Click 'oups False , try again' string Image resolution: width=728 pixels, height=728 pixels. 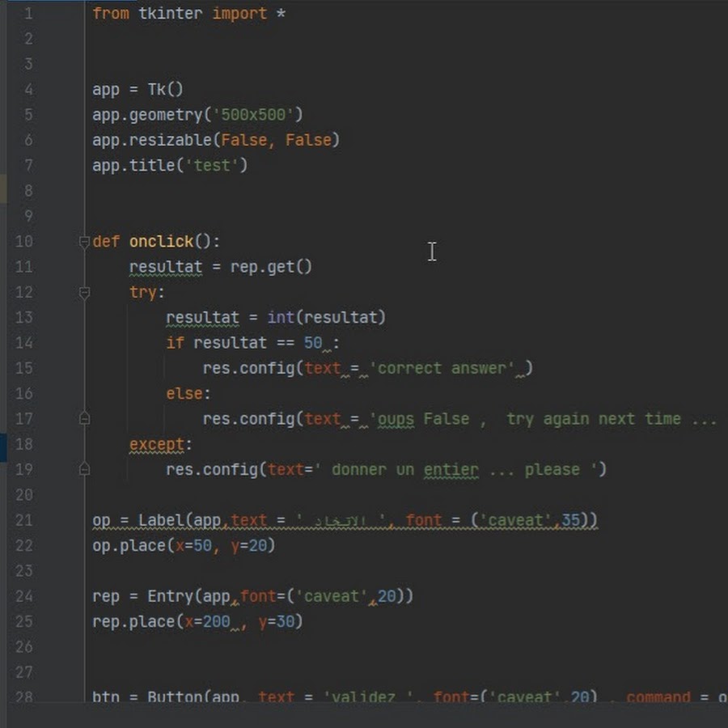[543, 419]
